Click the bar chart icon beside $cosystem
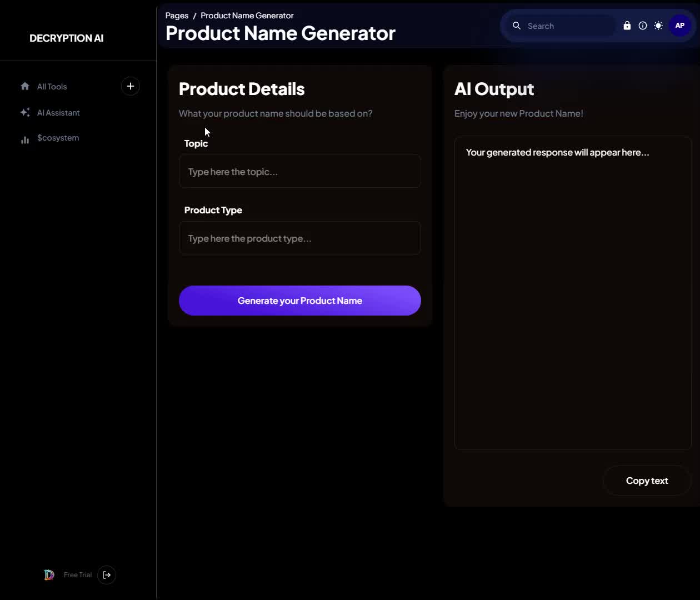 25,140
